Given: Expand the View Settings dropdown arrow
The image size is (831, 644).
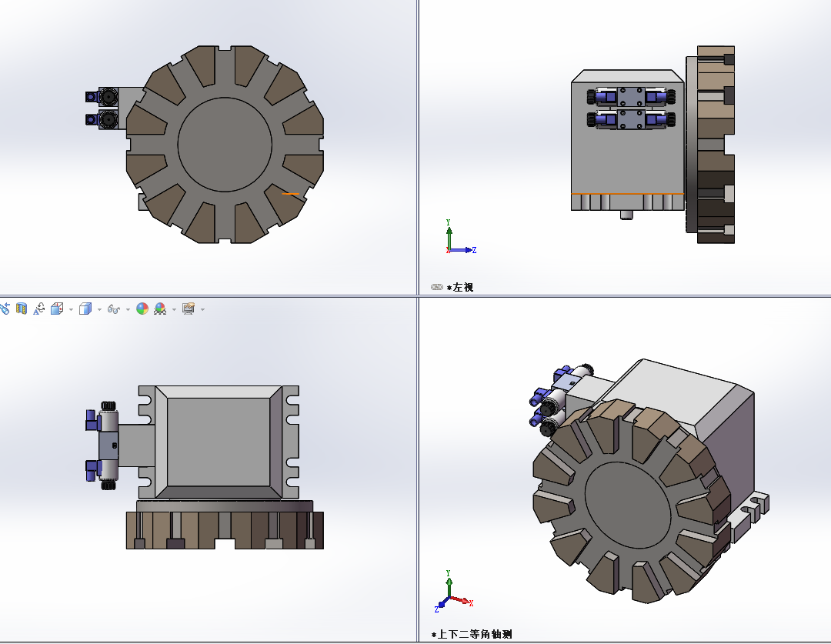Looking at the screenshot, I should coord(202,309).
